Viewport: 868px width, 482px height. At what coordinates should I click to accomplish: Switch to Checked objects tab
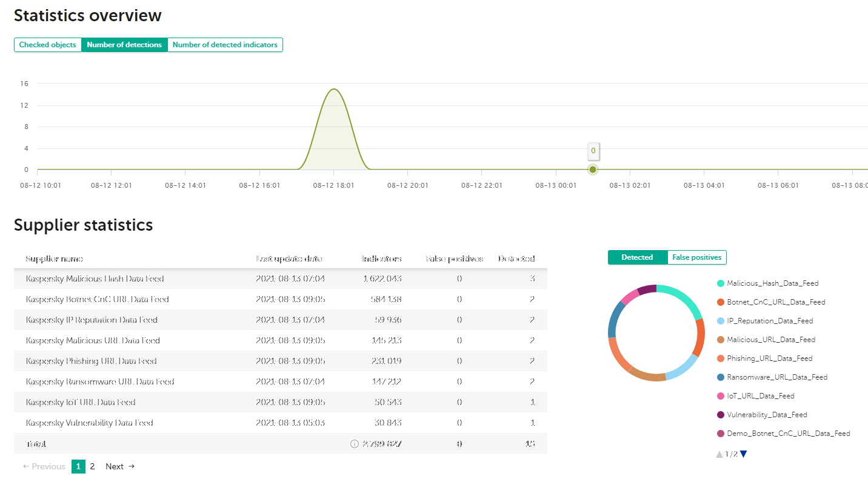pos(48,45)
